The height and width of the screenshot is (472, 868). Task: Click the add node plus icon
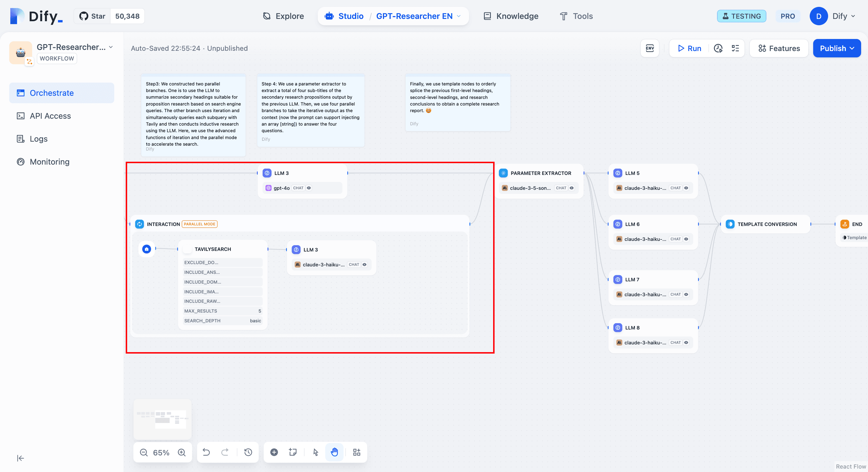(274, 452)
